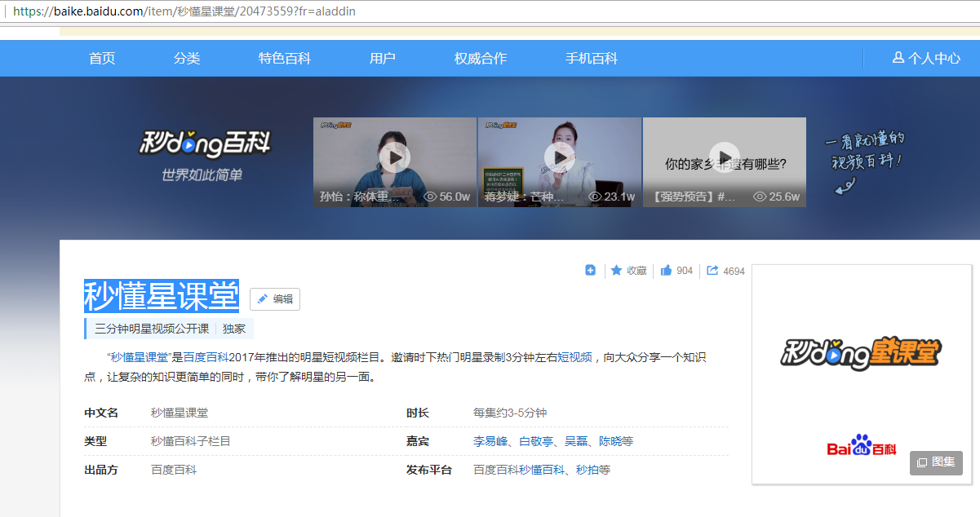This screenshot has width=980, height=517.
Task: Open the 百度百科 link in summary
Action: 206,357
